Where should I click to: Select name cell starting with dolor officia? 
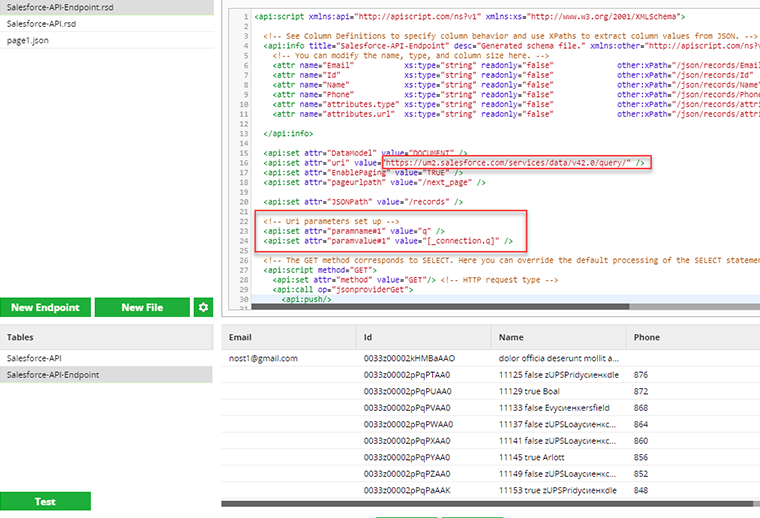coord(558,359)
